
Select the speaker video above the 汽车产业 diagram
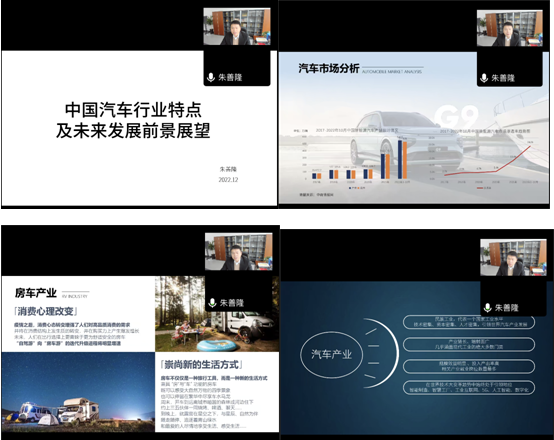point(513,258)
